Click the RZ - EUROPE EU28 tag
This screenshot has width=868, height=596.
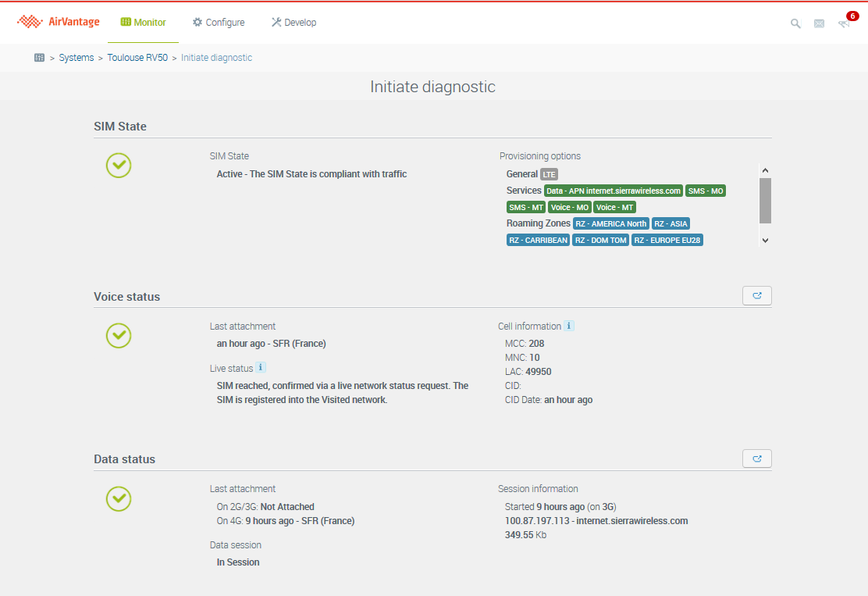tap(667, 241)
